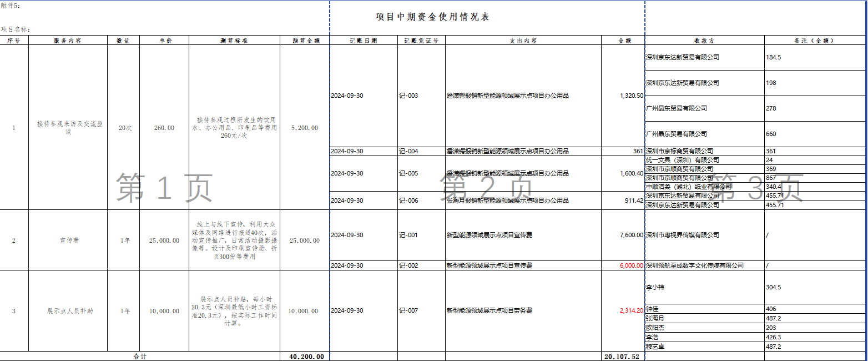Select the amount cell '1,320.50'
868x361 pixels.
tap(623, 96)
